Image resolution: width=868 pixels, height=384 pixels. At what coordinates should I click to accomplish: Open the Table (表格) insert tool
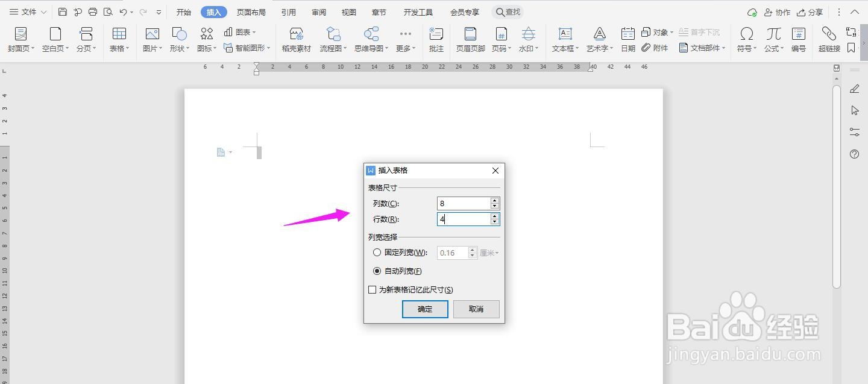click(119, 40)
